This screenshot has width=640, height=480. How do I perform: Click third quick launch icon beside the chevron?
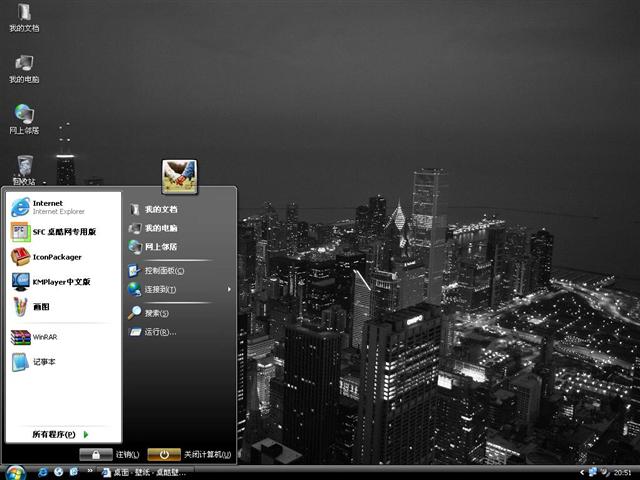point(74,472)
